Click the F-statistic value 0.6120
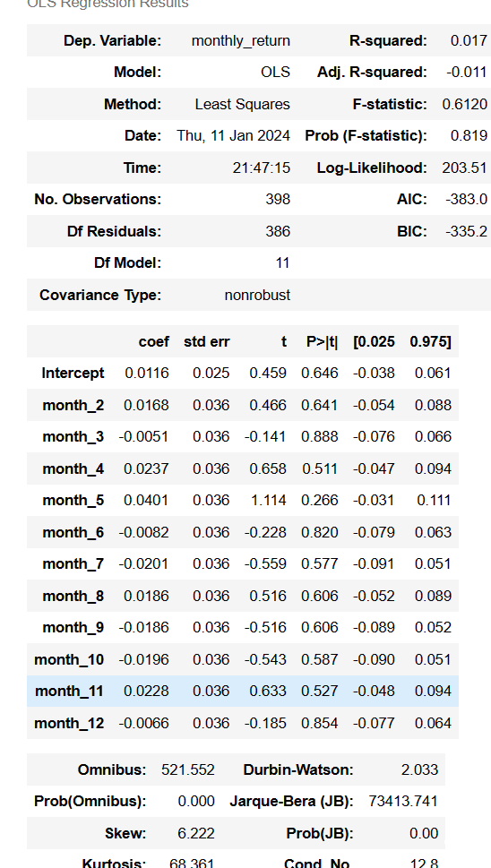Viewport: 491px width, 868px height. tap(465, 104)
